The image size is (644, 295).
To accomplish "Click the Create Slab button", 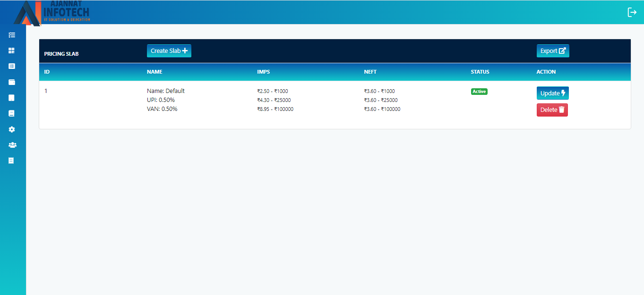I will 169,51.
